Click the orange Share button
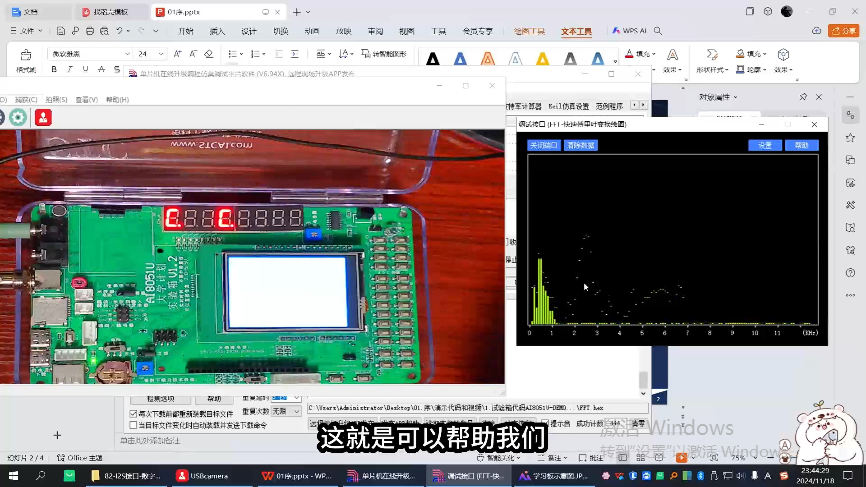This screenshot has height=487, width=866. [x=843, y=31]
